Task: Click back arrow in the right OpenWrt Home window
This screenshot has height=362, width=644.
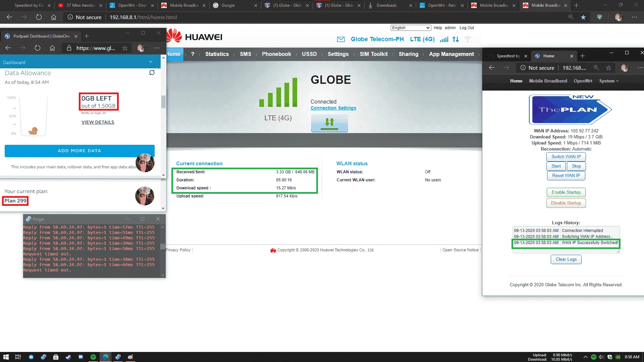Action: point(492,68)
